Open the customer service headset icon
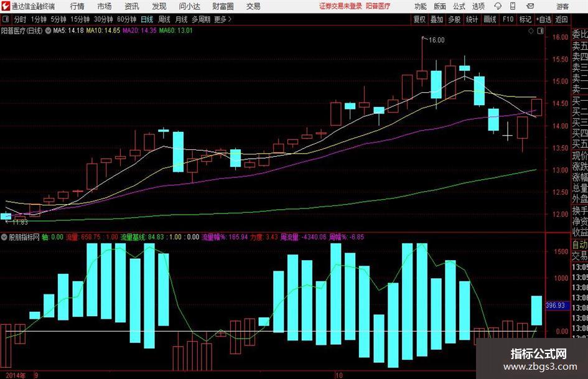This screenshot has width=588, height=379. click(498, 6)
